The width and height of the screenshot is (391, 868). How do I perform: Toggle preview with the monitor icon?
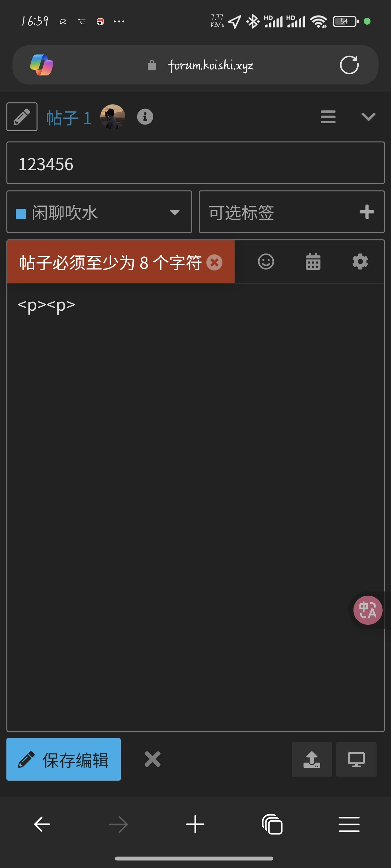[356, 759]
